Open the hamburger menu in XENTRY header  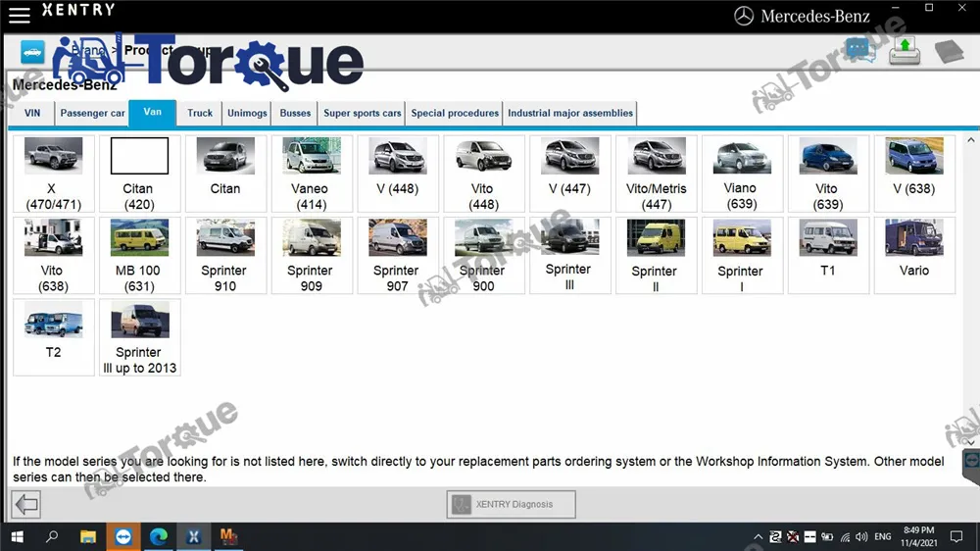coord(19,15)
